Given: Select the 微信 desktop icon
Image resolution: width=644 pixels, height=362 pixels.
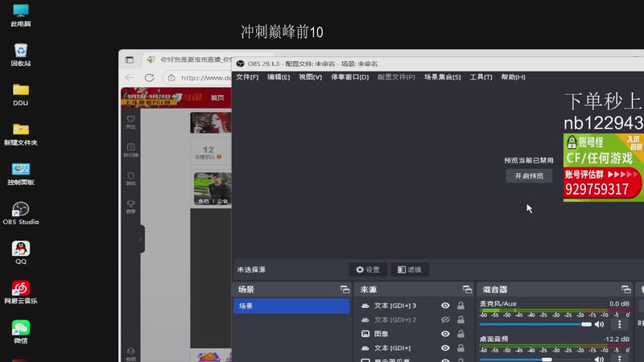Looking at the screenshot, I should point(21,331).
